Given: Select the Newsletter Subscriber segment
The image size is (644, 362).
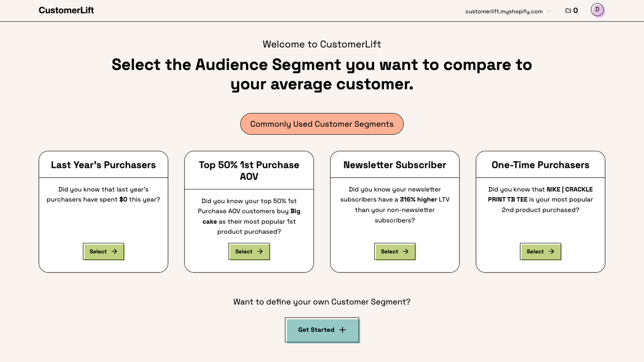Looking at the screenshot, I should click(394, 251).
